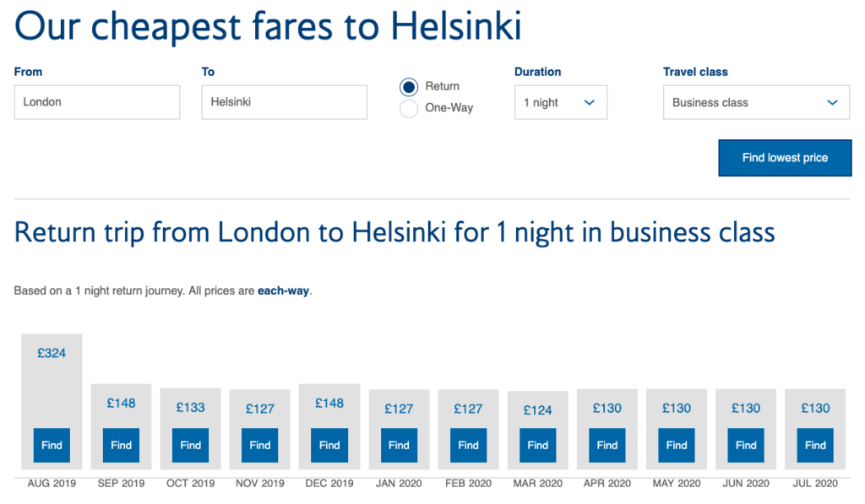Click Find for APR 2020
Viewport: 865px width, 504px height.
(607, 445)
